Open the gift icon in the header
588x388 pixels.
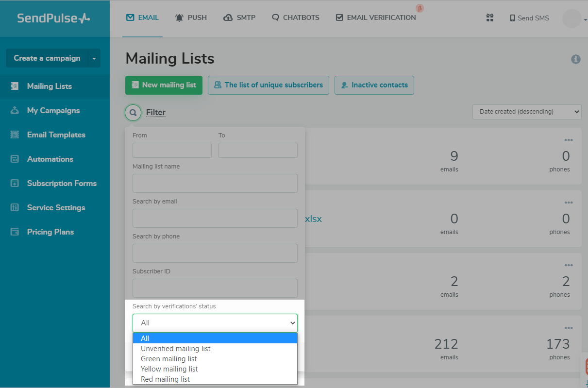click(490, 18)
